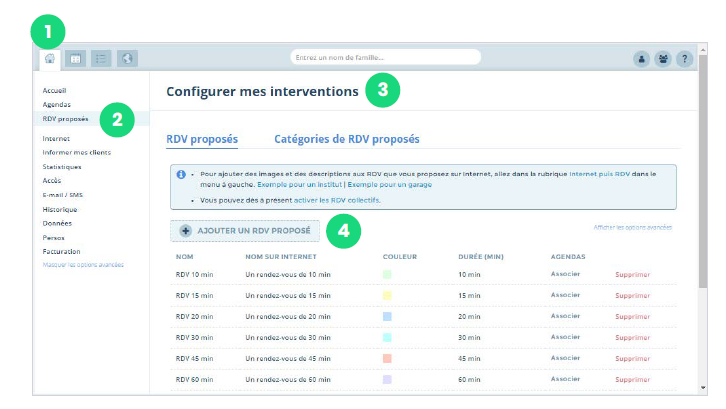Click the question mark help icon
Screen dimensions: 726x409
tap(685, 58)
